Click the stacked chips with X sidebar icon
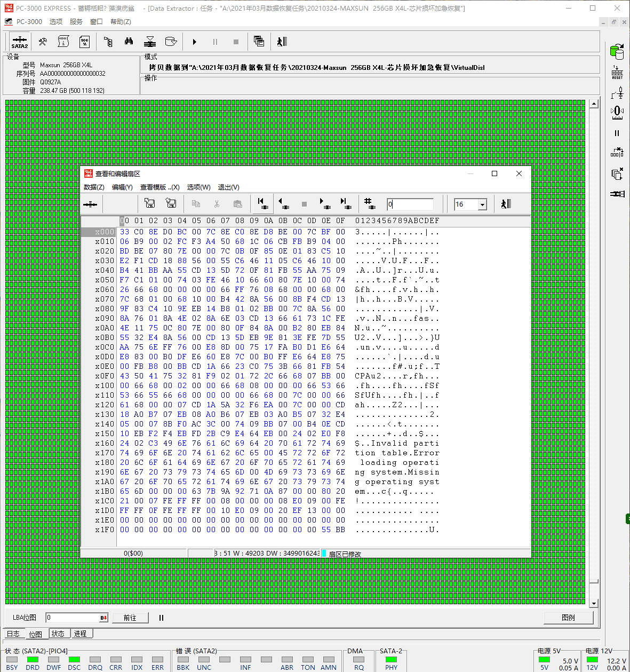This screenshot has width=630, height=672. tap(617, 173)
